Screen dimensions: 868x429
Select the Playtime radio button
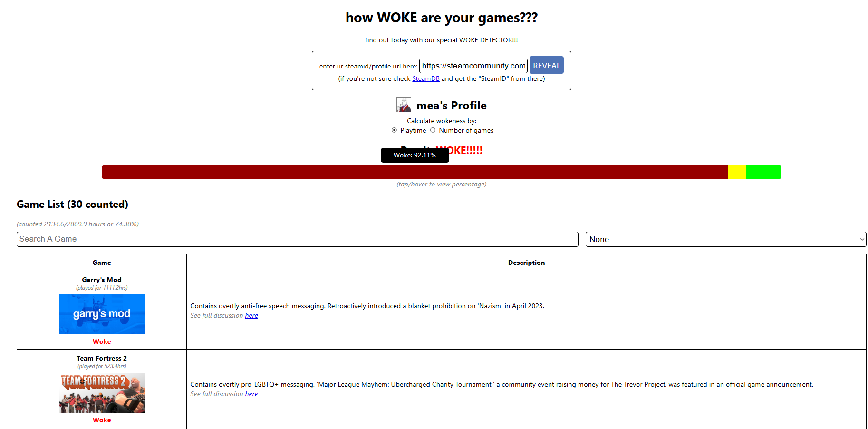click(x=394, y=130)
